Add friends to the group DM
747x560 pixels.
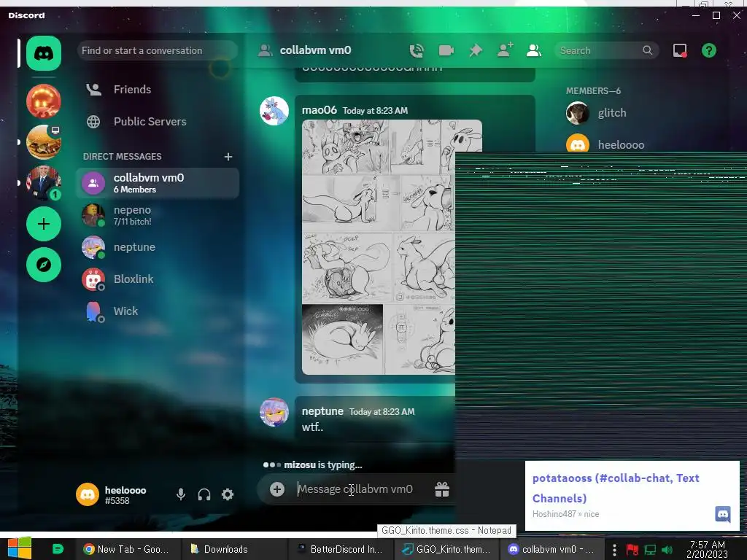point(505,50)
